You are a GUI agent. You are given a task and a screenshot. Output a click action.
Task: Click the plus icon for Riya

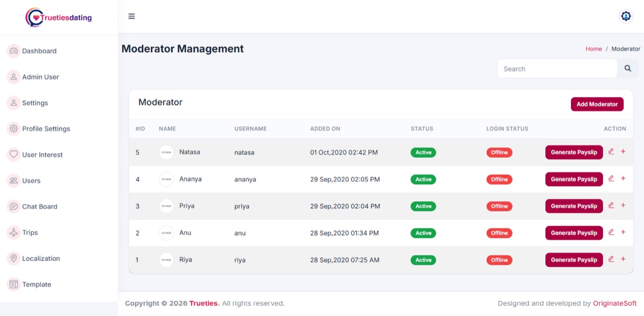pos(623,259)
